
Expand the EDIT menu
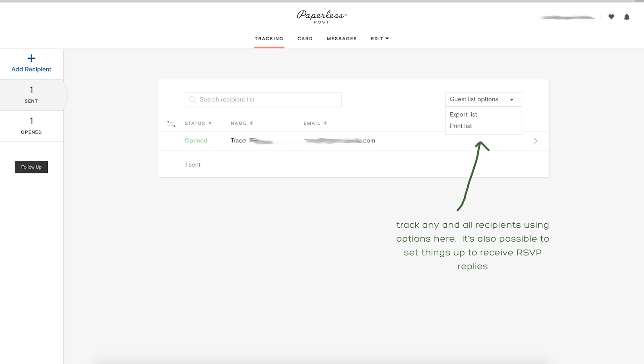tap(379, 38)
